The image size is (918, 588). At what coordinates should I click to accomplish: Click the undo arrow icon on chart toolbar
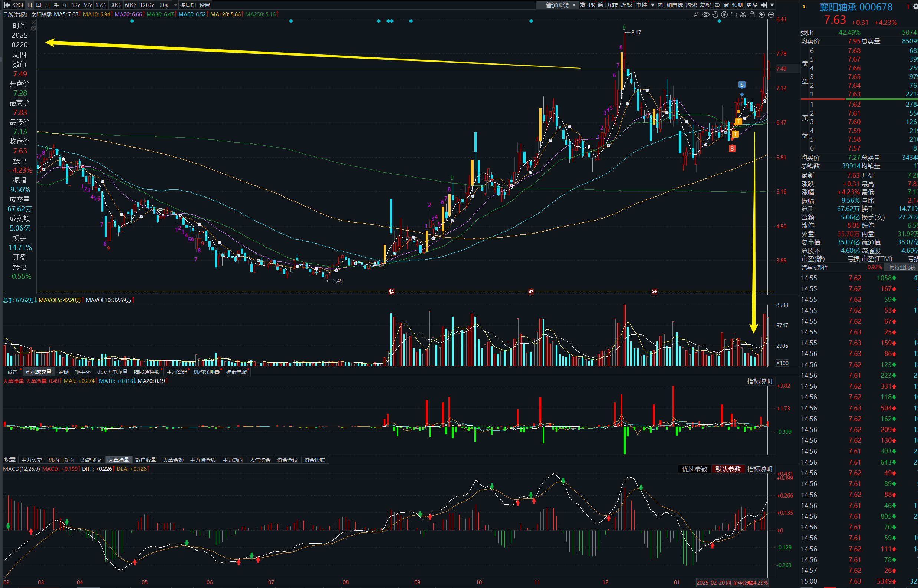point(734,14)
